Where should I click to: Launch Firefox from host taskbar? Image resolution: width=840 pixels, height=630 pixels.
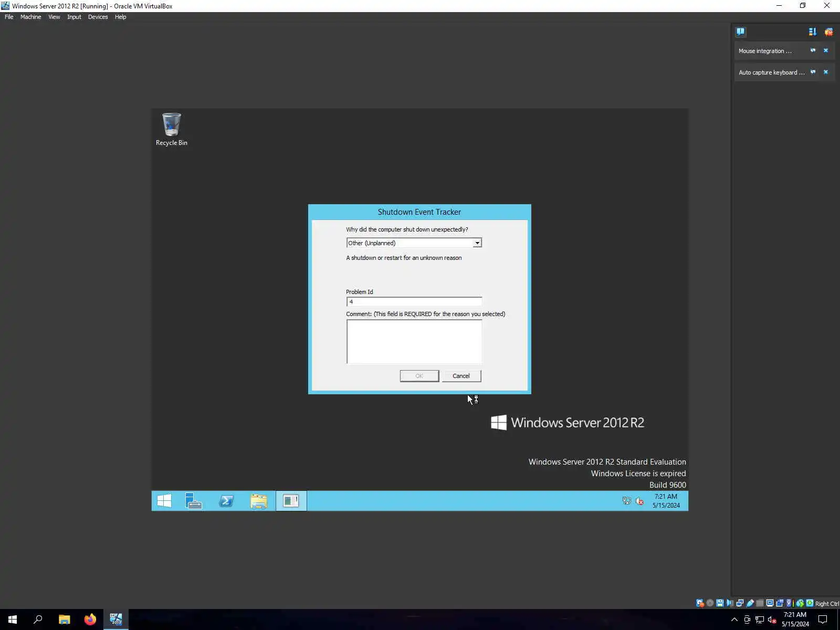[90, 619]
